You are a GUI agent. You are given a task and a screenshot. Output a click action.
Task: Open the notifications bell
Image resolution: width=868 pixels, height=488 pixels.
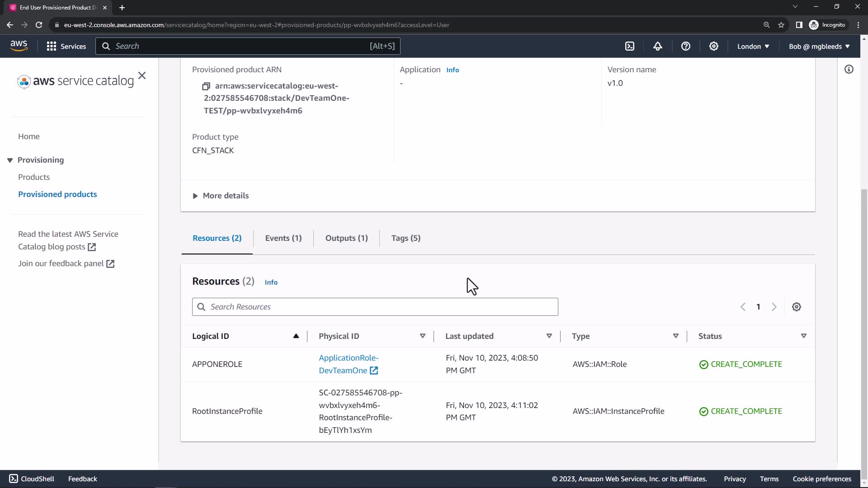[x=658, y=46]
